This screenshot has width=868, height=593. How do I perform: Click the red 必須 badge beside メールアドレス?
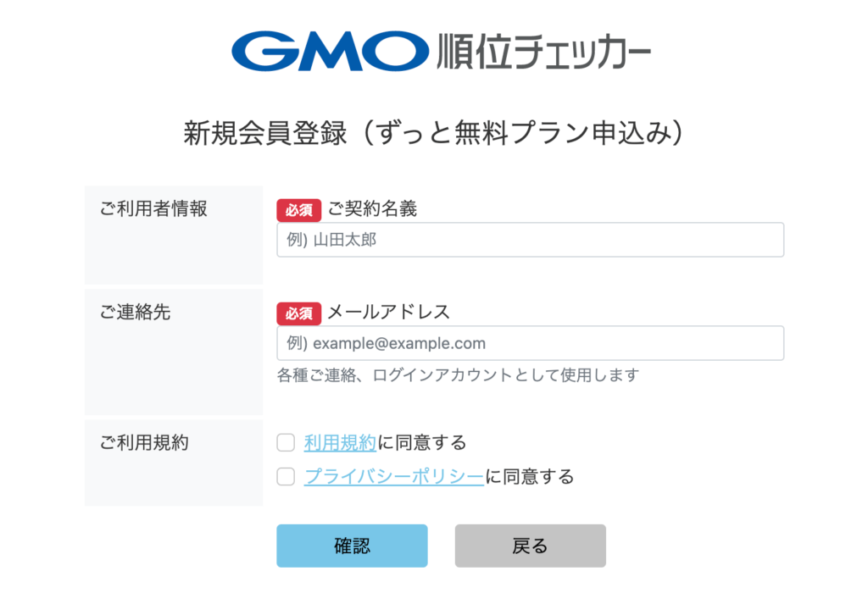pos(298,313)
